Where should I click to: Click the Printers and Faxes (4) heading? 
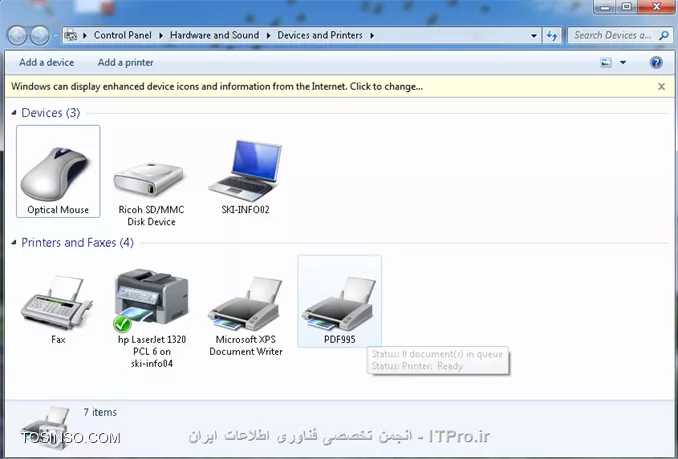[77, 242]
